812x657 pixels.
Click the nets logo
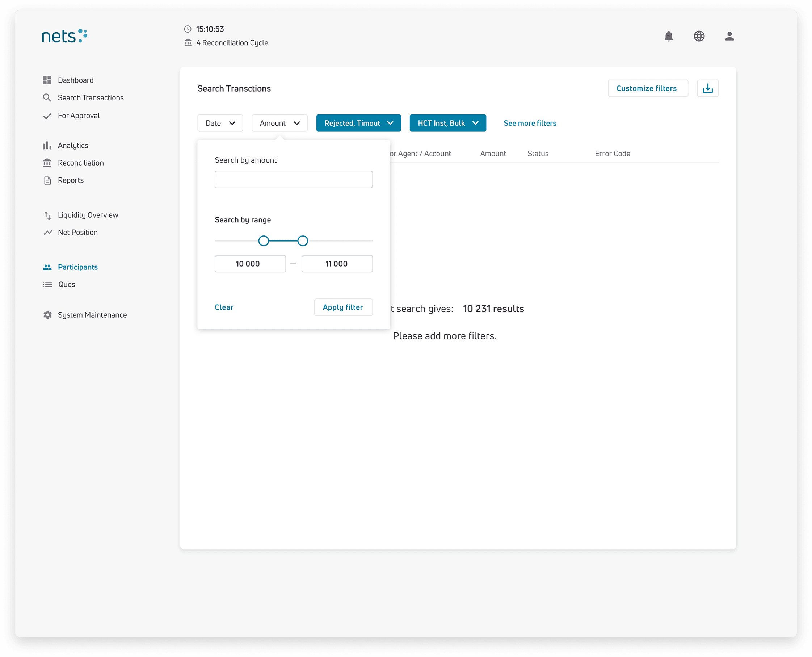coord(64,36)
